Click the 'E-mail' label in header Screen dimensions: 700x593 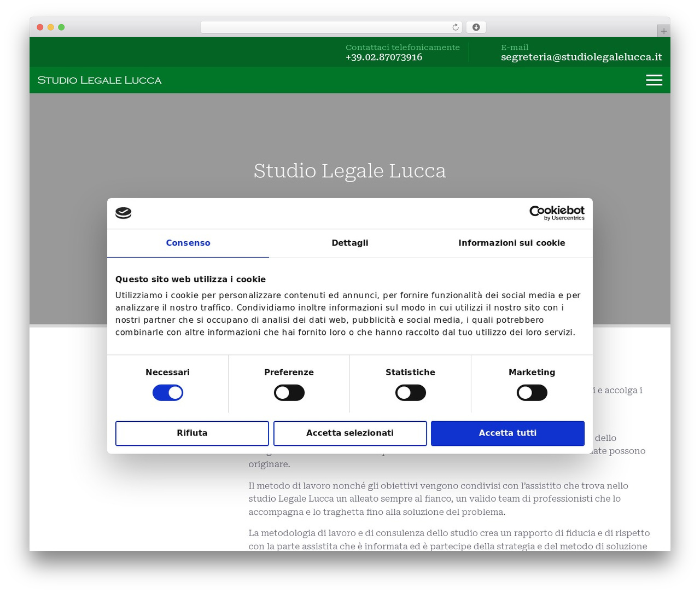pyautogui.click(x=515, y=48)
